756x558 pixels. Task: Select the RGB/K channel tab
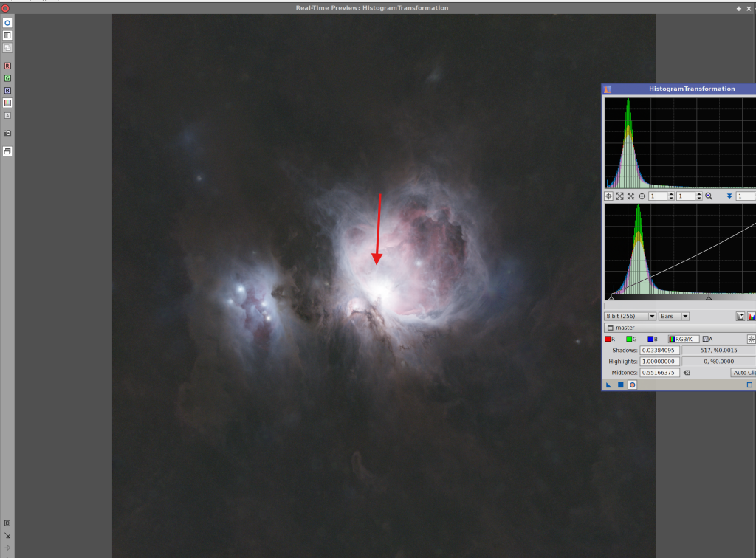pyautogui.click(x=684, y=339)
